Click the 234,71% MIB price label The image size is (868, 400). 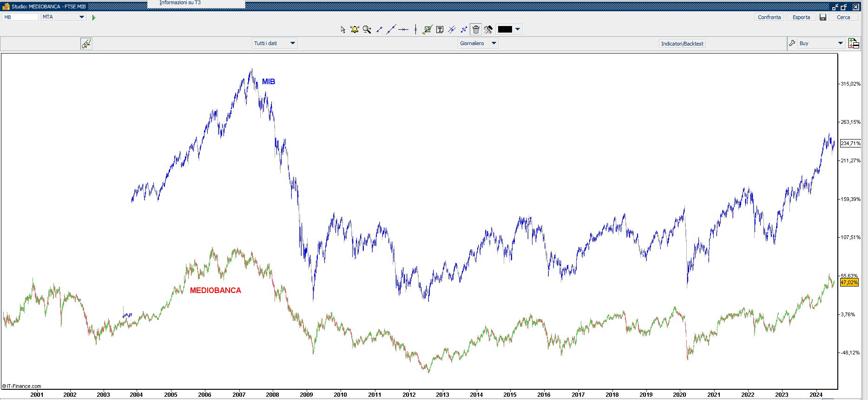(x=850, y=143)
